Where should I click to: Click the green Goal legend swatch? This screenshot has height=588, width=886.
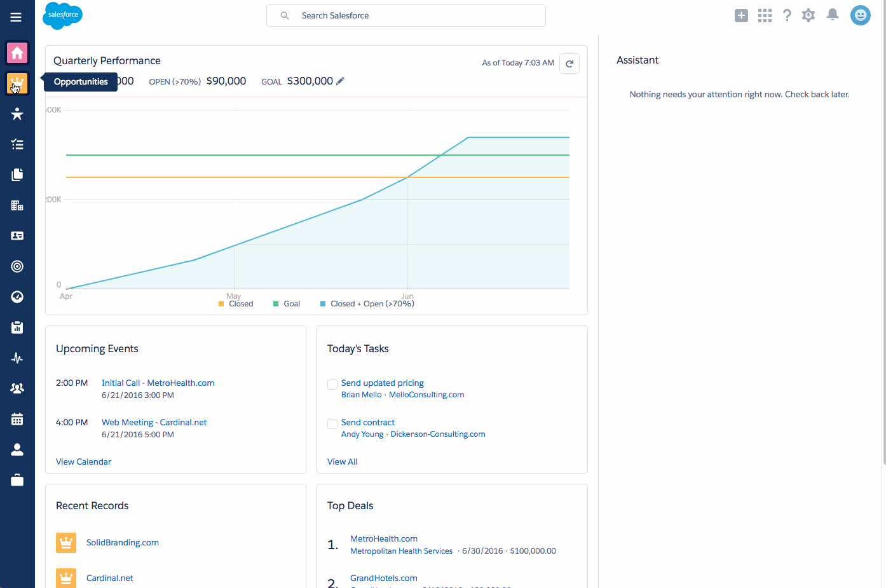pyautogui.click(x=276, y=304)
